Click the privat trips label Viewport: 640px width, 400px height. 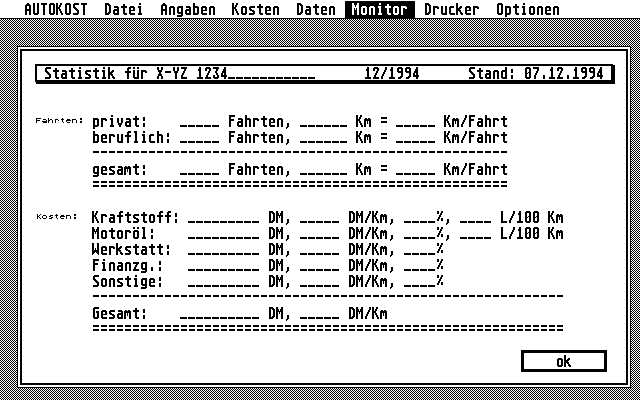[x=120, y=122]
